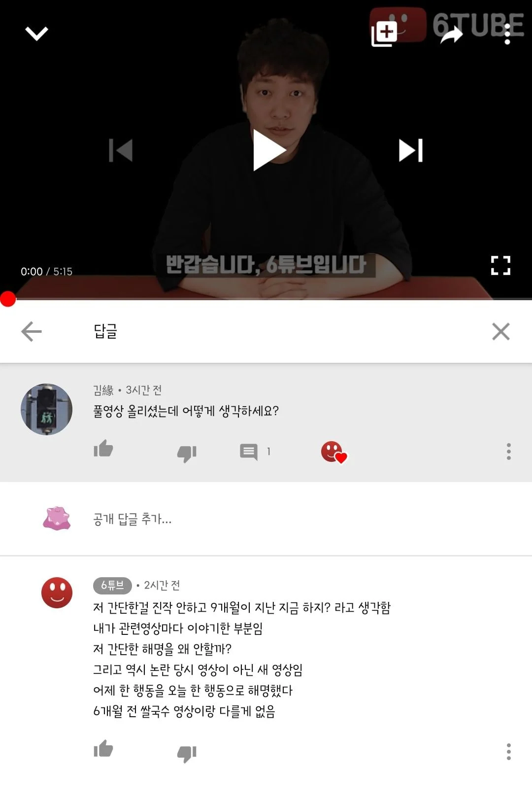Screen dimensions: 532x802
Task: Like 김緣's comment
Action: [103, 449]
